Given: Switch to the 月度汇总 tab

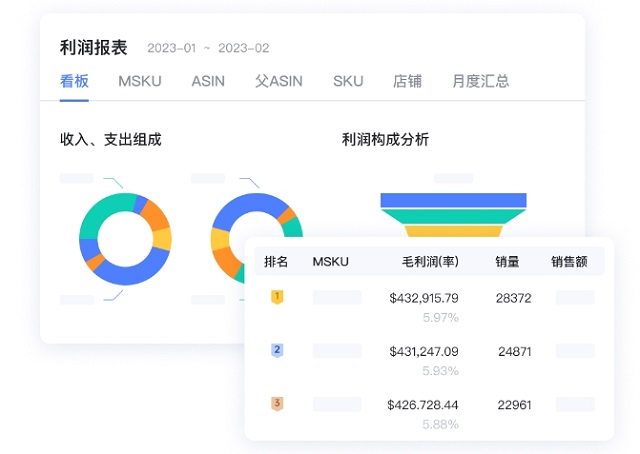Looking at the screenshot, I should point(481,81).
